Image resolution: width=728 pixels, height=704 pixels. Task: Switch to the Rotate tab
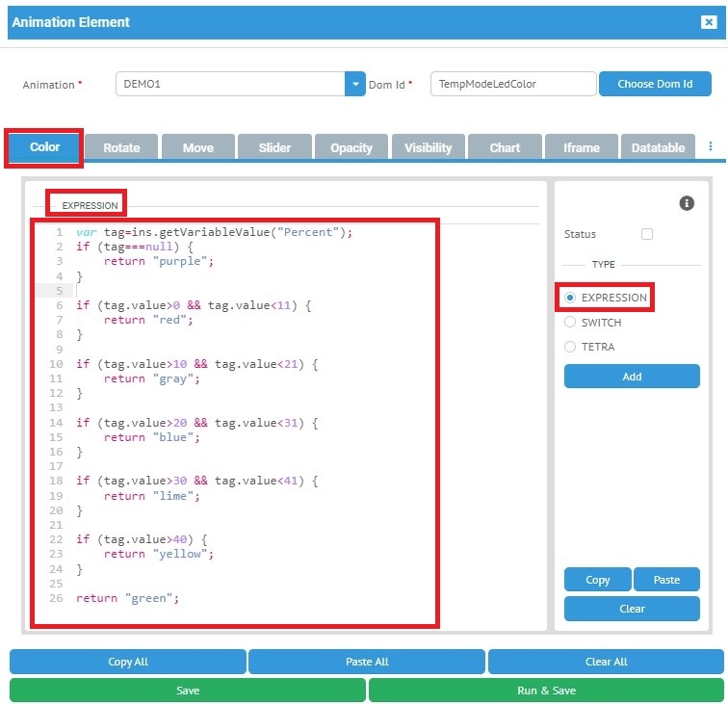click(121, 147)
